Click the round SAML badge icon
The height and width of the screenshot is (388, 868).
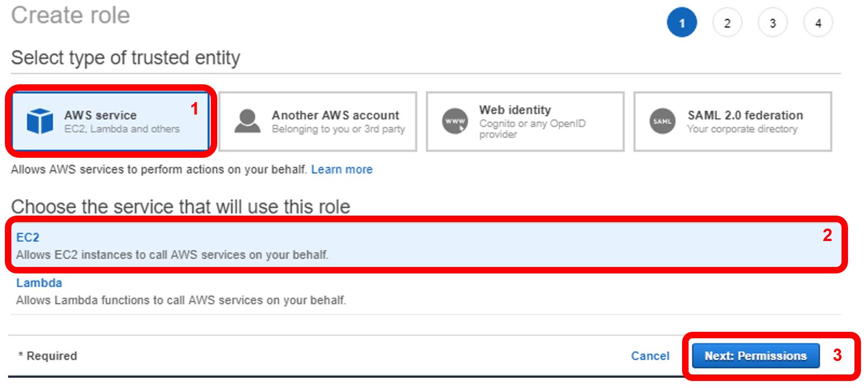662,121
